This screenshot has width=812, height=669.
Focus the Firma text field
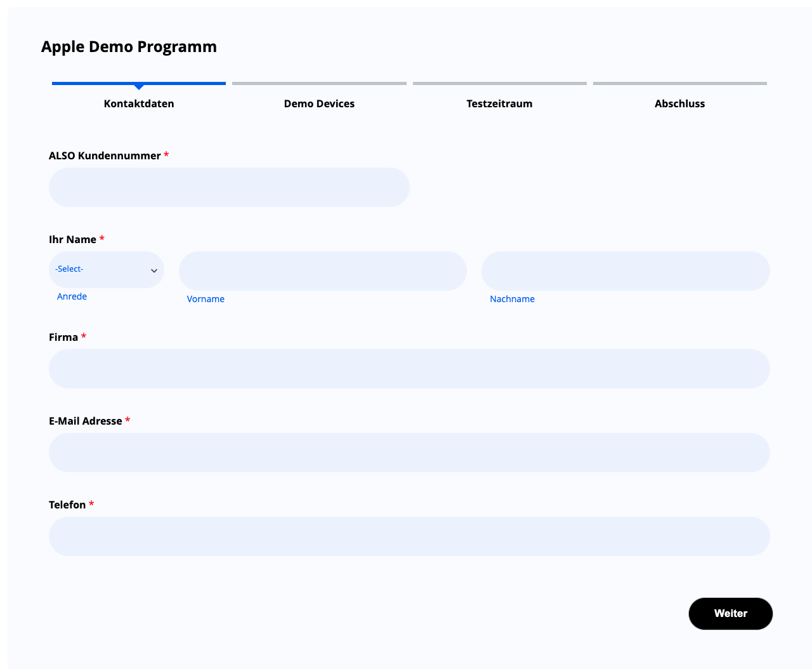(409, 369)
